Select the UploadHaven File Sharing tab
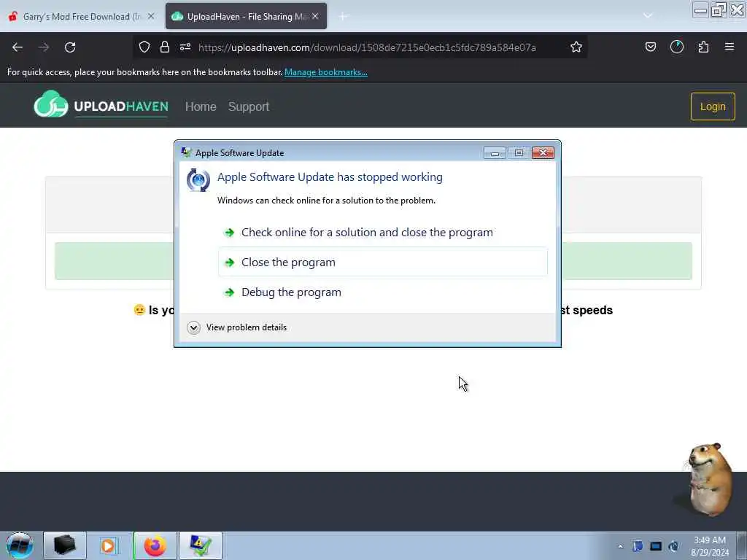Screen dimensions: 747x560 [247, 16]
